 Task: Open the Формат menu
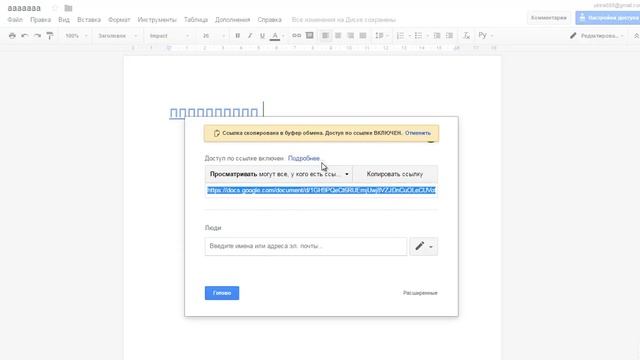click(119, 20)
